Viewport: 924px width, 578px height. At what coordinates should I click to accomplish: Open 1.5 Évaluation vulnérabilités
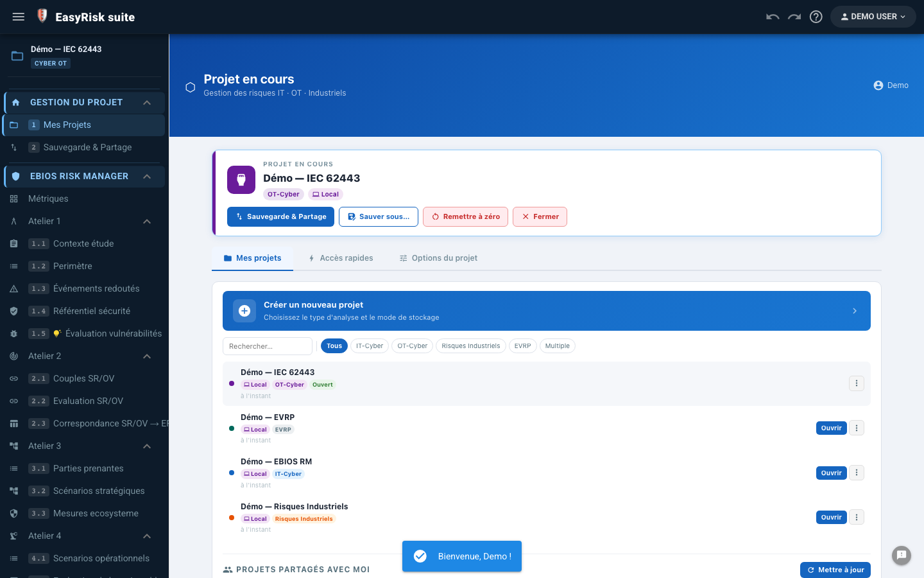pos(84,333)
